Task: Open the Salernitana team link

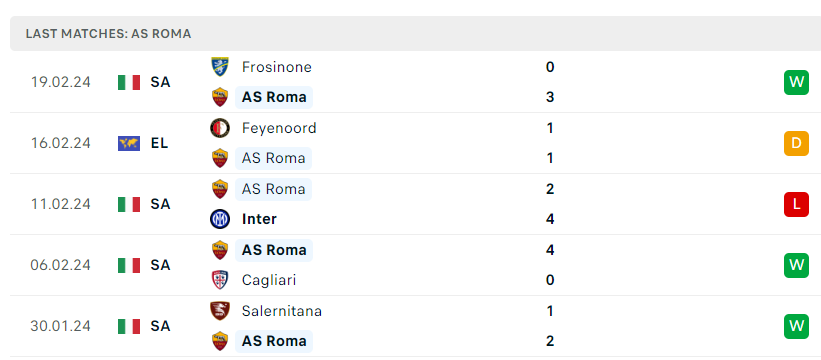Action: coord(282,311)
